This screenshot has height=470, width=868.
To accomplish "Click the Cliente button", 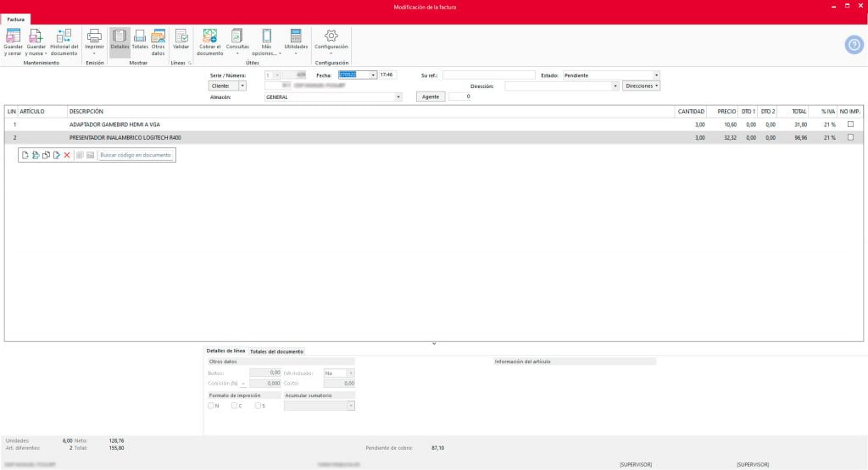I will click(225, 86).
